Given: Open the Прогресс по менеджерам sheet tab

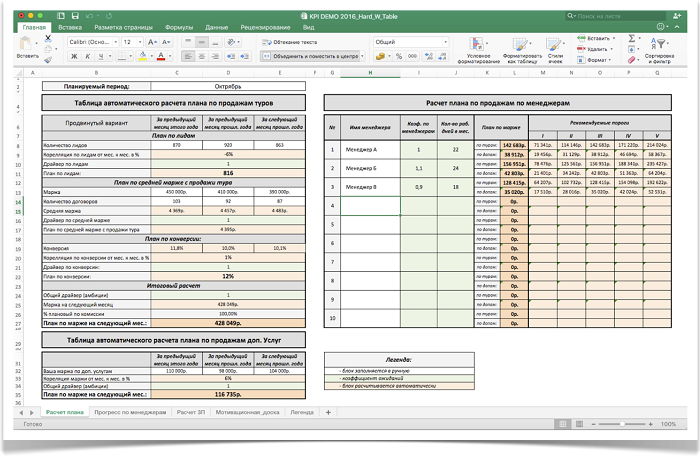Looking at the screenshot, I should click(x=130, y=412).
